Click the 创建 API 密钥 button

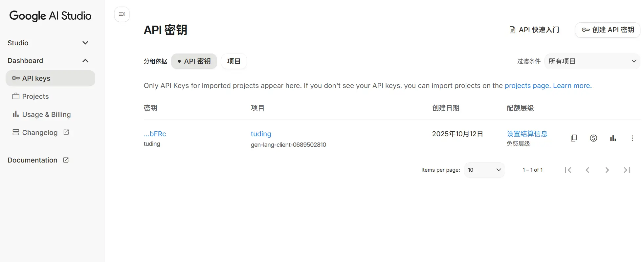608,30
